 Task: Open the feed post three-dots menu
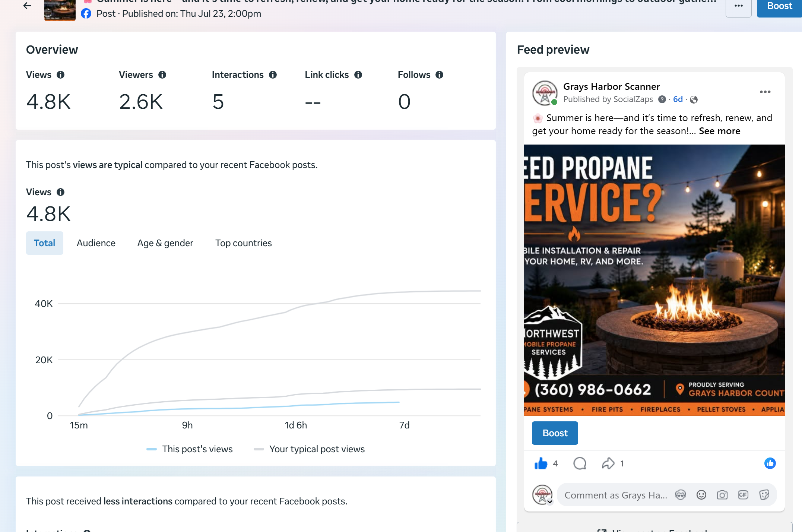(x=765, y=92)
